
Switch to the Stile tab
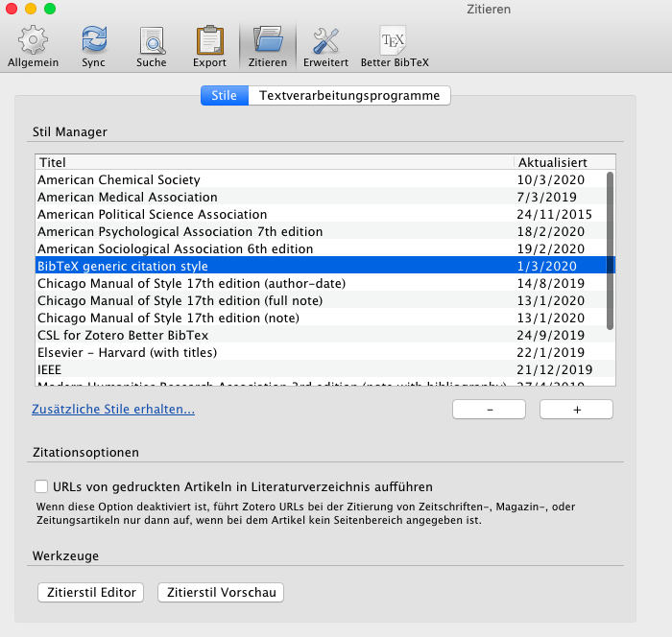225,96
